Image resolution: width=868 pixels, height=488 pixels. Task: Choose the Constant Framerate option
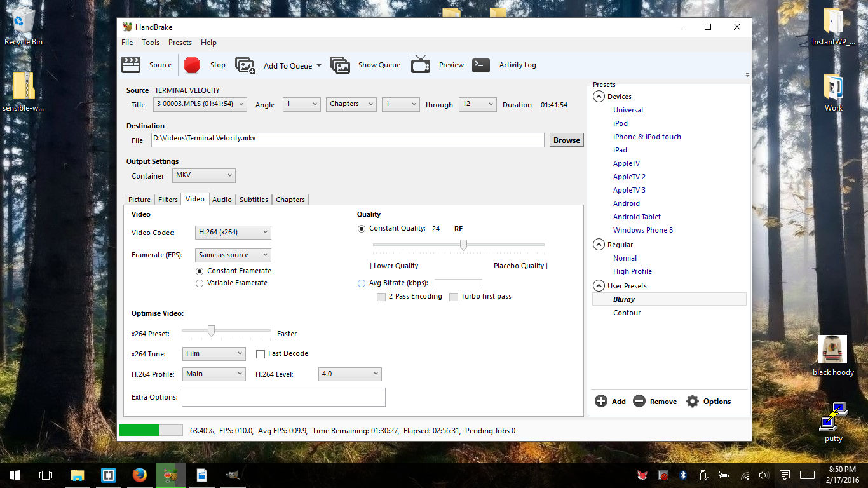200,271
